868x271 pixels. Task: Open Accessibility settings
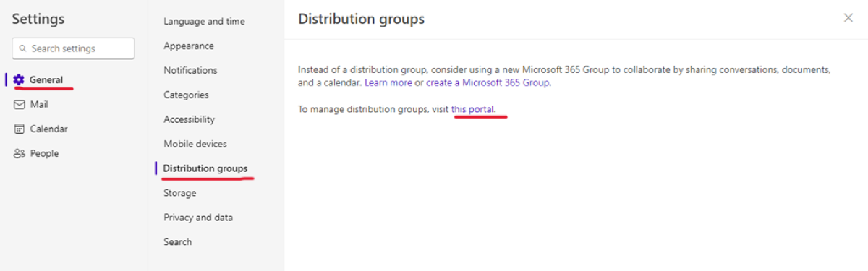[x=189, y=119]
